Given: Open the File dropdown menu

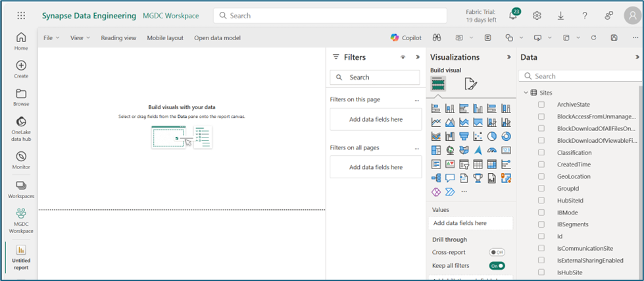Looking at the screenshot, I should (x=51, y=38).
